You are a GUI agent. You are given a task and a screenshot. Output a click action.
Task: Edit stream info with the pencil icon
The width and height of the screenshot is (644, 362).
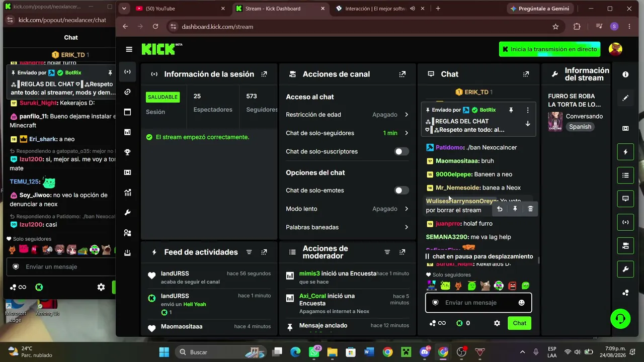[625, 98]
